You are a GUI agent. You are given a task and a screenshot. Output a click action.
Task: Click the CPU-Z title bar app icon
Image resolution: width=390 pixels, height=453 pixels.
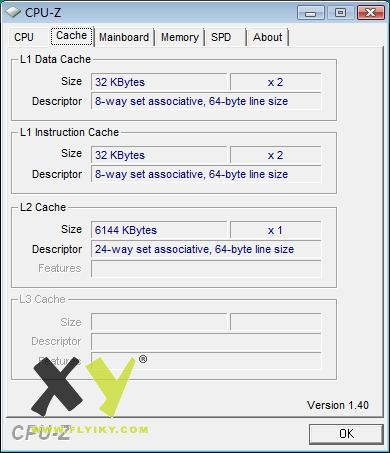click(x=13, y=12)
